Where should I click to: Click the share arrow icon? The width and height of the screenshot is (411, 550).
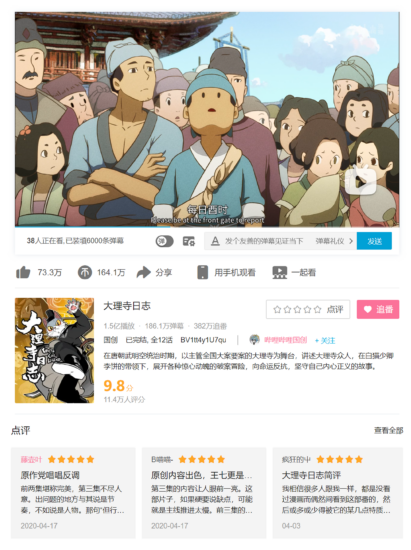(x=143, y=272)
